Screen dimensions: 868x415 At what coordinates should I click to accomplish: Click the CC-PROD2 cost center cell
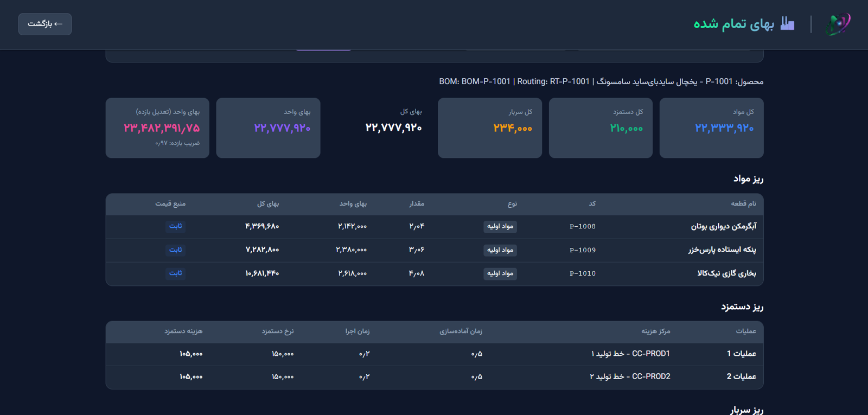tap(630, 376)
